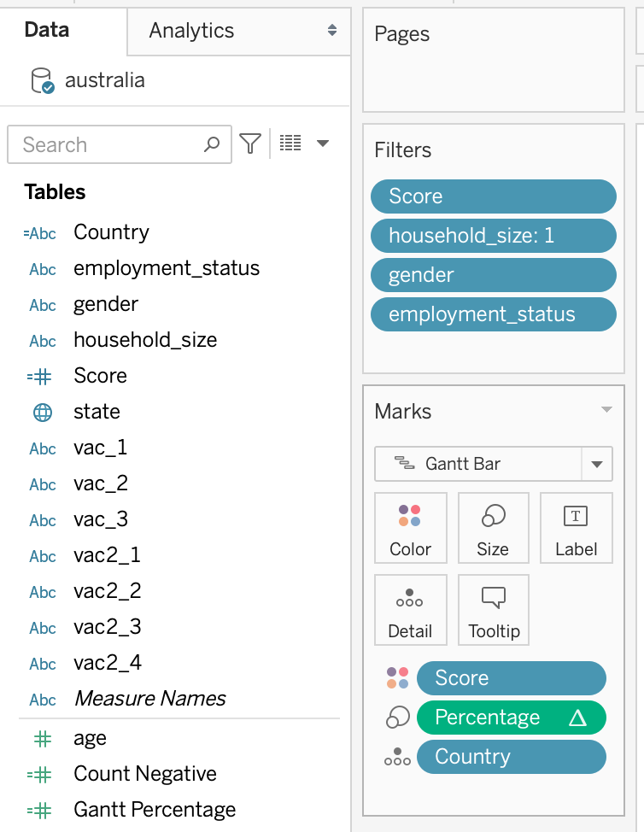The height and width of the screenshot is (832, 644).
Task: Click the household_size: 1 filter pill
Action: (493, 236)
